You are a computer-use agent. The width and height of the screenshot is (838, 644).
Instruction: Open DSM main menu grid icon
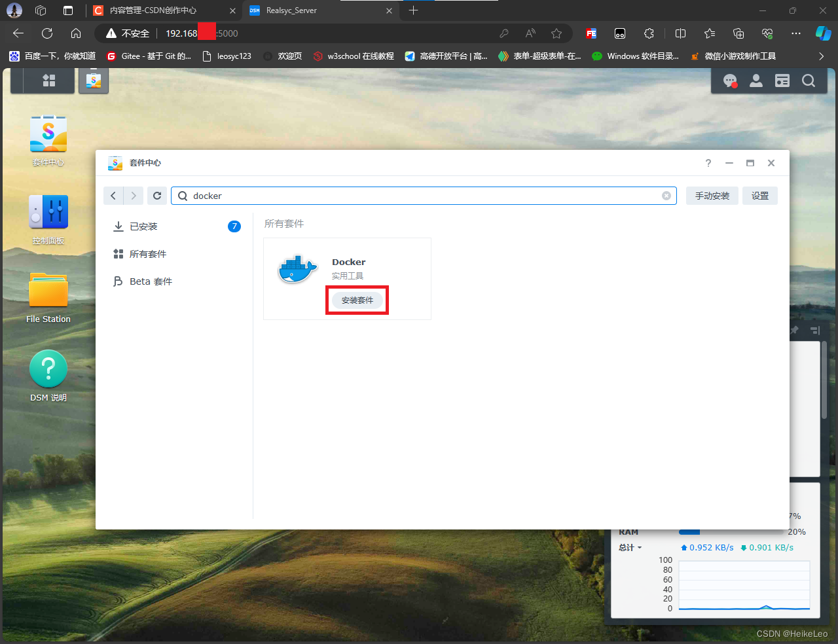click(49, 80)
